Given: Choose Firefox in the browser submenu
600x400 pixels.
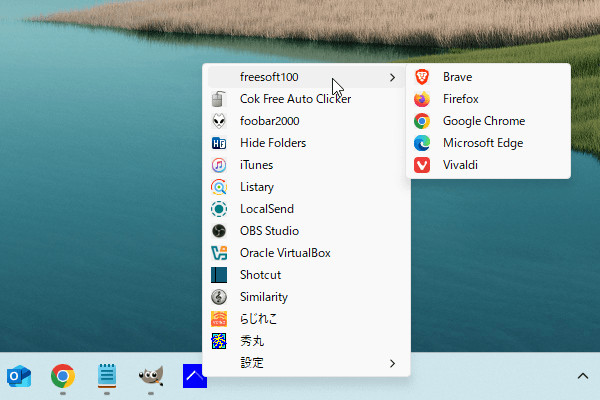Looking at the screenshot, I should point(488,99).
